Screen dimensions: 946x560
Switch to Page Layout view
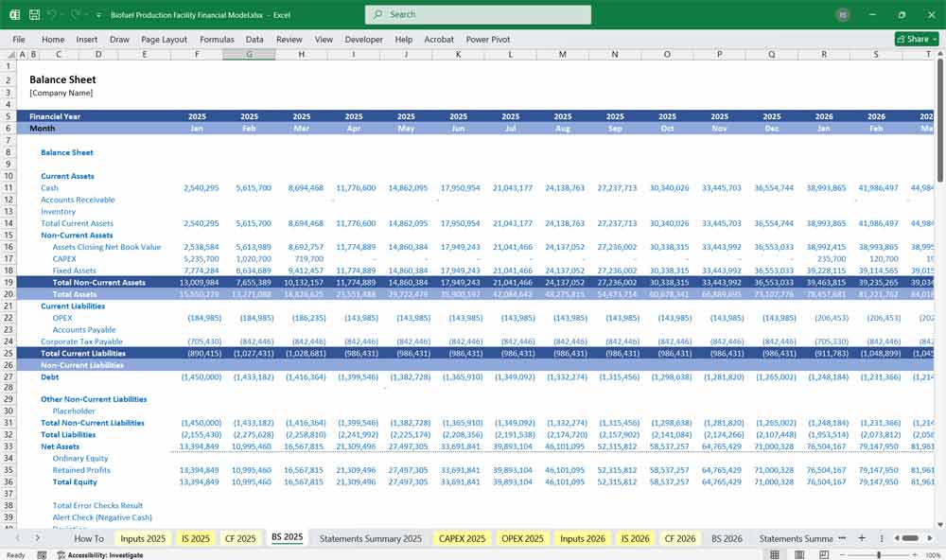[799, 554]
